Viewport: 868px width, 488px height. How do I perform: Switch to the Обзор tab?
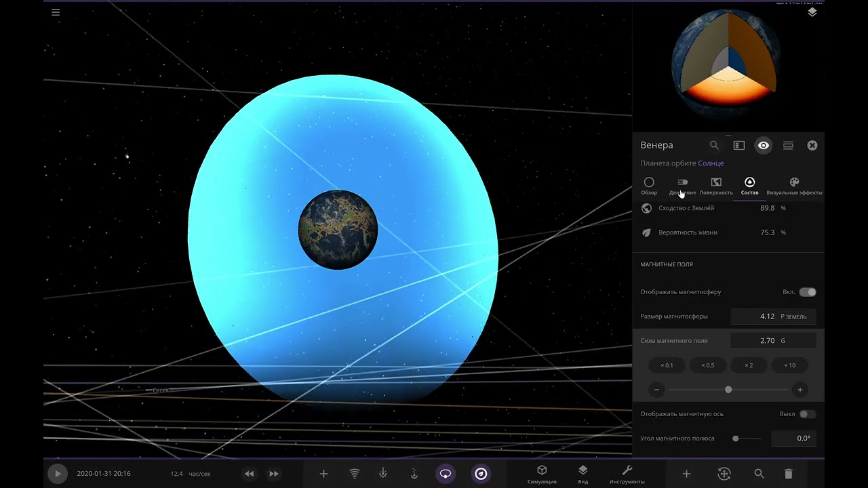(649, 186)
